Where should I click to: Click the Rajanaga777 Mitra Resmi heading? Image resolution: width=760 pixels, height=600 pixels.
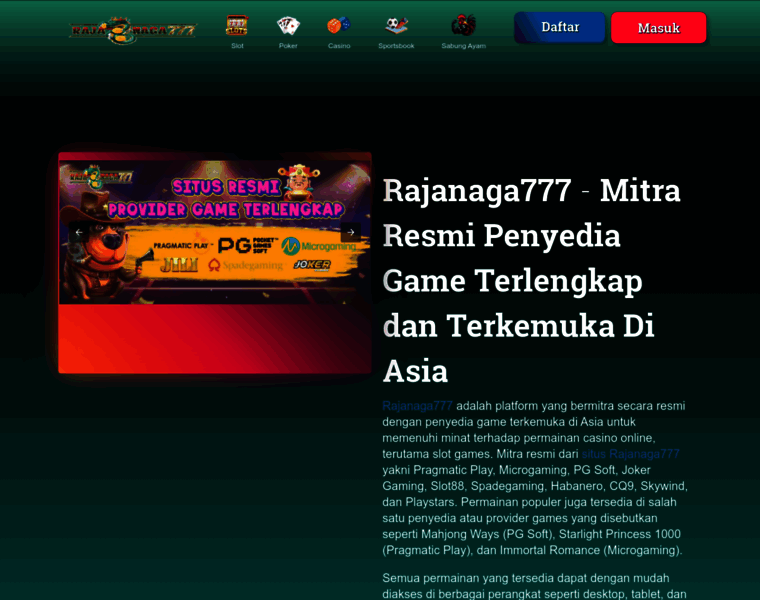(x=532, y=281)
